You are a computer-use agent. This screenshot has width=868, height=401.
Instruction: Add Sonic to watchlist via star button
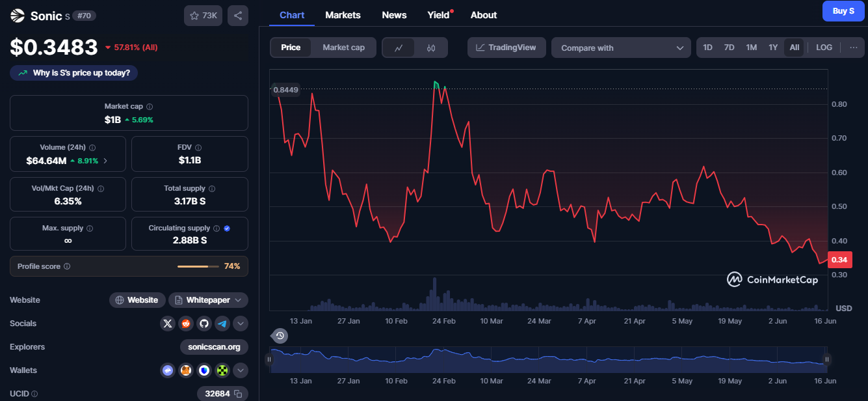(203, 16)
